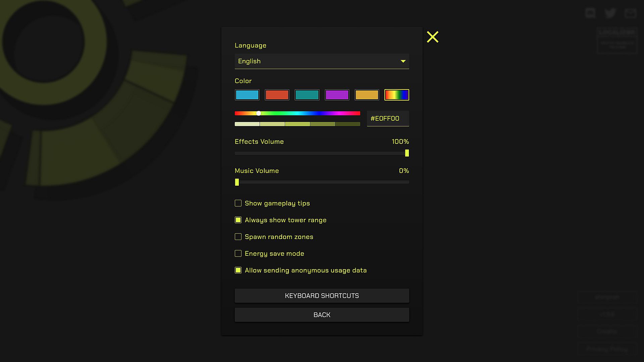Click the hex color input field
The image size is (644, 362).
coord(388,119)
